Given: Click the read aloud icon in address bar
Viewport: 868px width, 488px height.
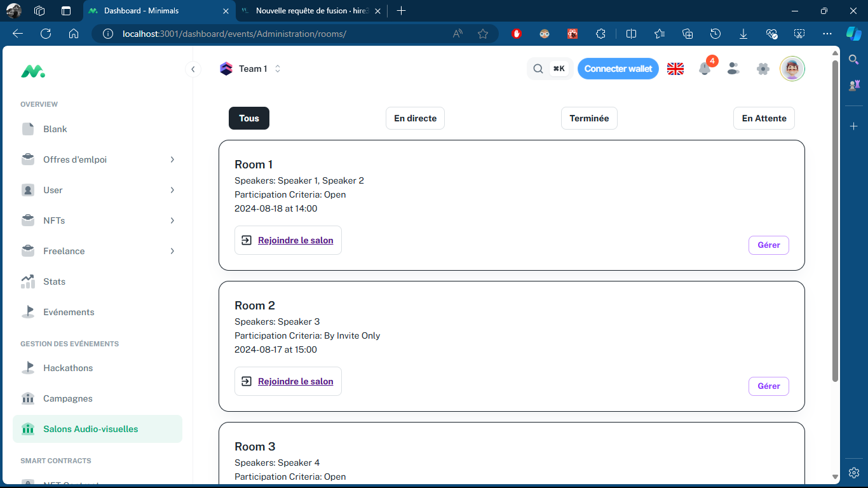Looking at the screenshot, I should (458, 34).
